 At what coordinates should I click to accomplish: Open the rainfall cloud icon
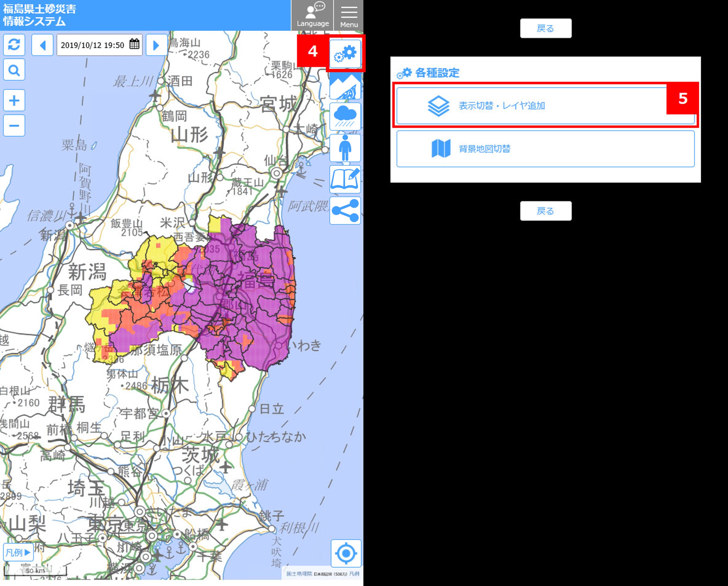pyautogui.click(x=345, y=117)
